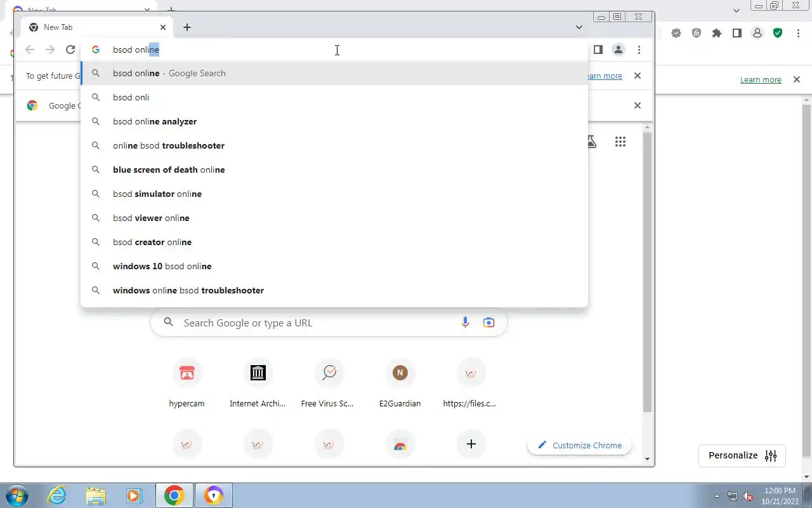Click green shield extension in background window
Viewport: 812px width, 508px height.
tap(778, 33)
